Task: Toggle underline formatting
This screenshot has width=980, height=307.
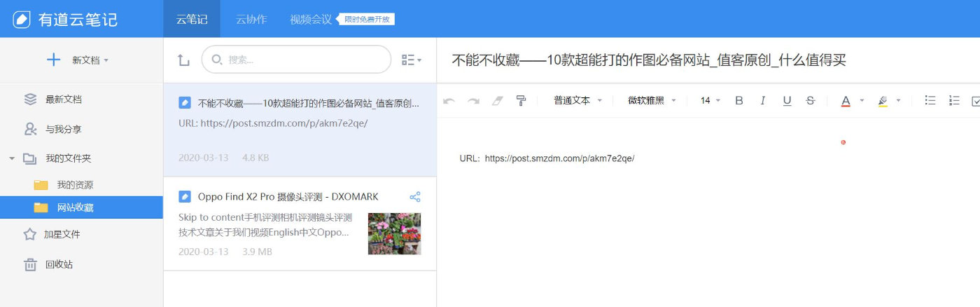Action: pyautogui.click(x=787, y=101)
